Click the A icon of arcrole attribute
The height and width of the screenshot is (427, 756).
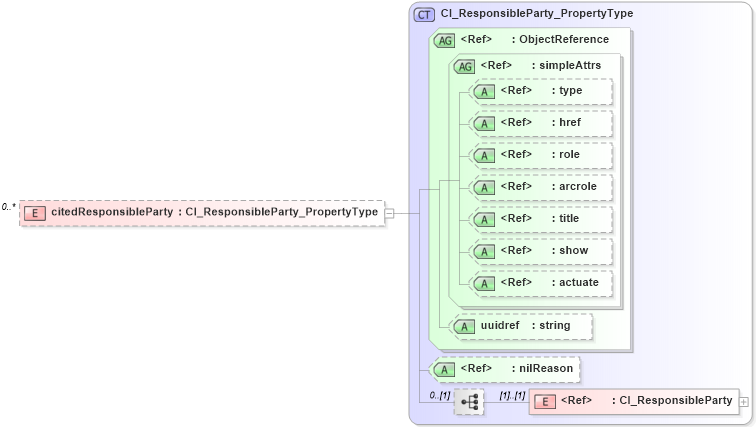point(484,187)
